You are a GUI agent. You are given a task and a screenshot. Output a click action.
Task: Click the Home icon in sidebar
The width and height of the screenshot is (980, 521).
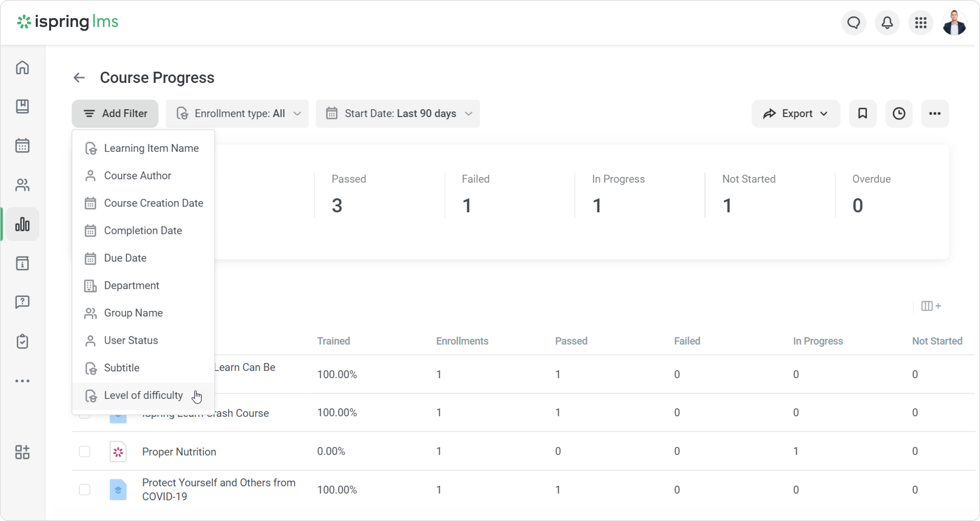[22, 67]
